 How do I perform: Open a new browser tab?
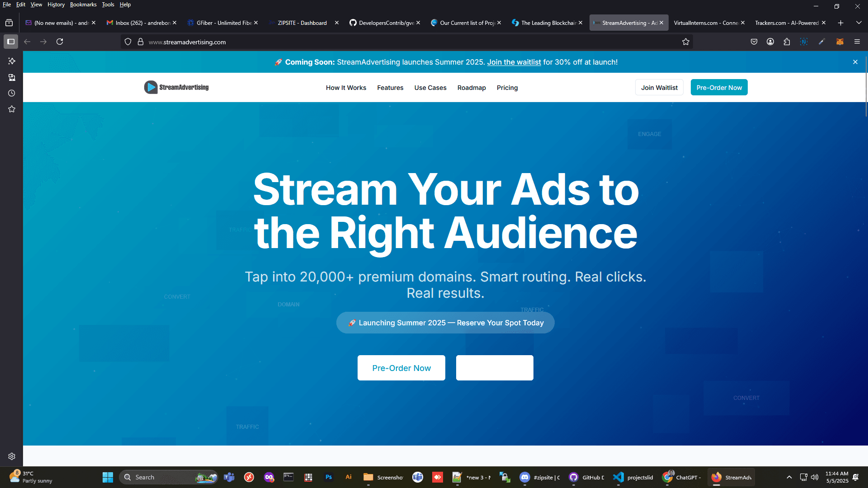click(841, 23)
